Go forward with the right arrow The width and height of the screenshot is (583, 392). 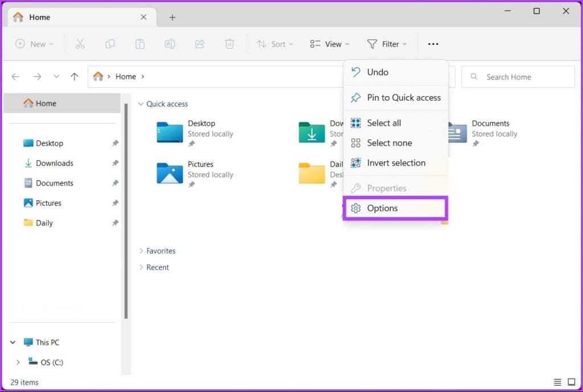click(x=37, y=77)
